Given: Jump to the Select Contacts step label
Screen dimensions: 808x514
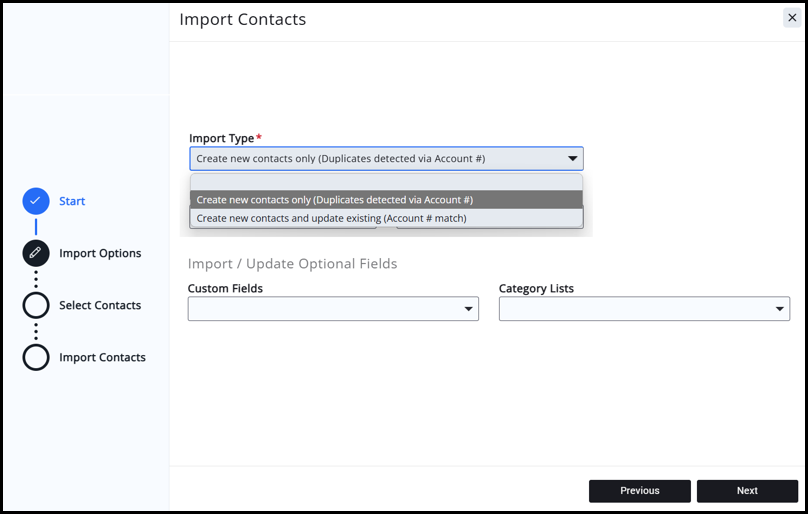Looking at the screenshot, I should point(100,305).
